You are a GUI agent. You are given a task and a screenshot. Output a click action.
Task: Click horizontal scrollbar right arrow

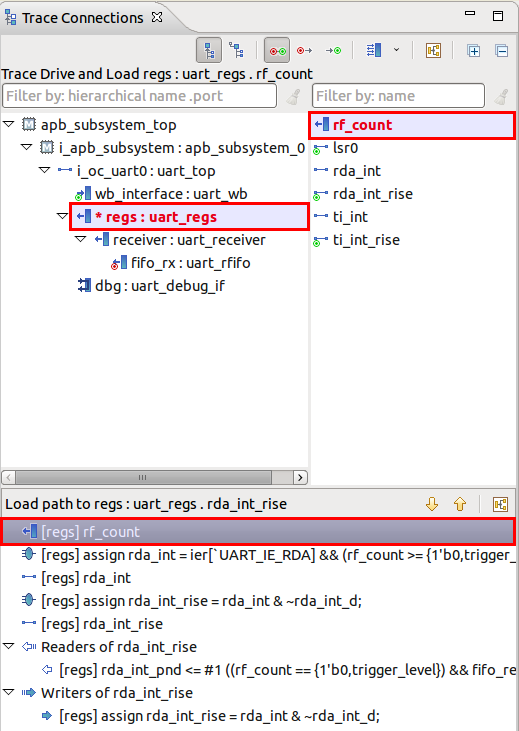[300, 477]
